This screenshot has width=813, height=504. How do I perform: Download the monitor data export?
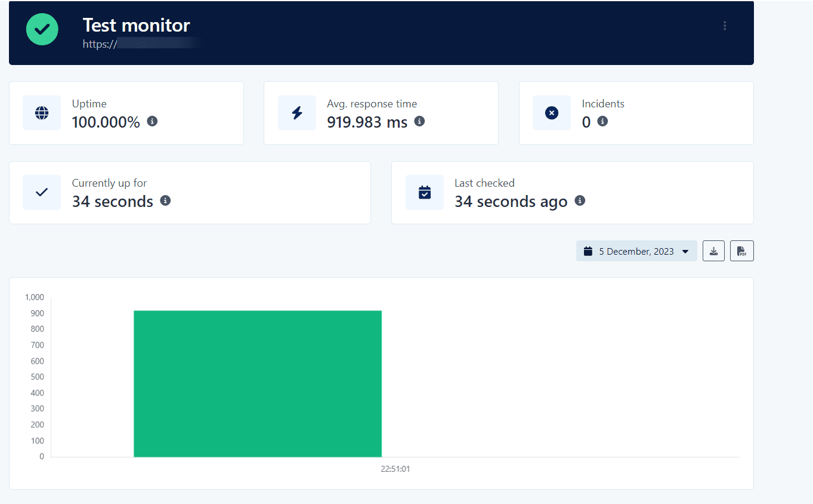713,251
